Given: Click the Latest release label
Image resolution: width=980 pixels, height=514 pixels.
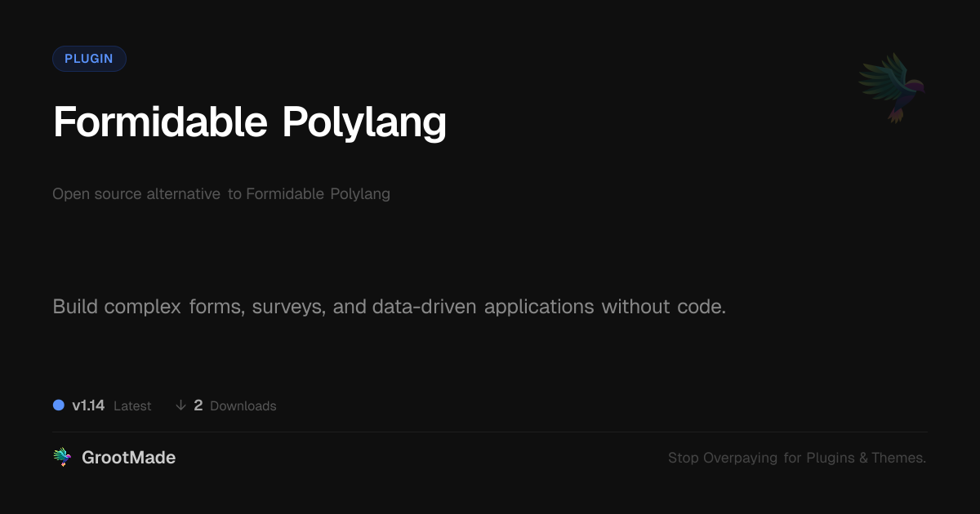Looking at the screenshot, I should [132, 406].
